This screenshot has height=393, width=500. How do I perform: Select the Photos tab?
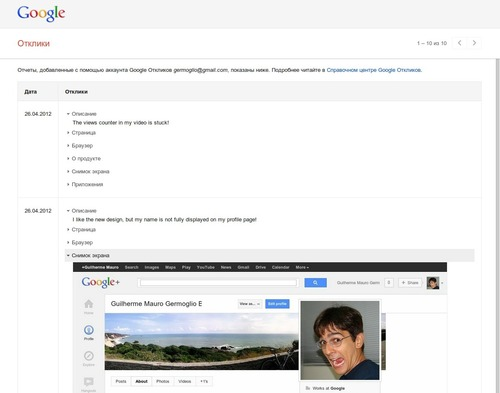click(163, 381)
